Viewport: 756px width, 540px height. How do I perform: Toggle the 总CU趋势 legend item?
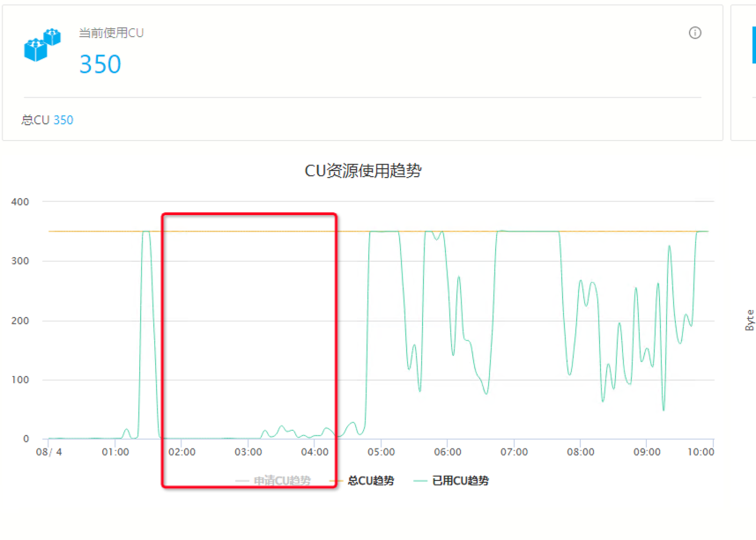coord(361,481)
